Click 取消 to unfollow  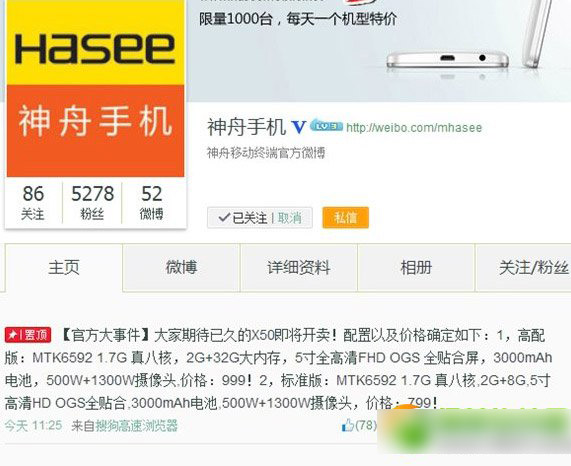click(x=290, y=218)
